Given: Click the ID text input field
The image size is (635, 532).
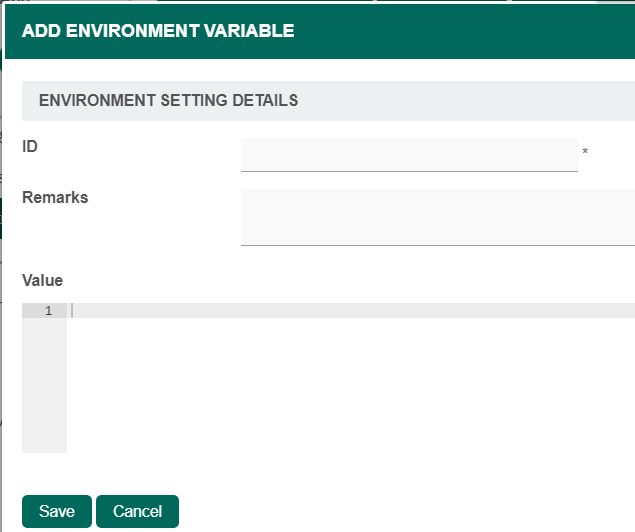Looking at the screenshot, I should [409, 154].
